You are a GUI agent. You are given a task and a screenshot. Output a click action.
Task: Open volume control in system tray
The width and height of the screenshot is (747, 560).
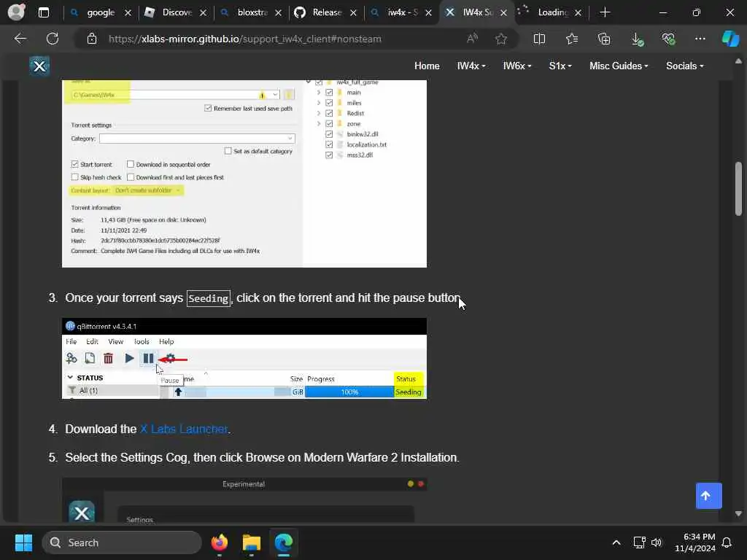(x=657, y=542)
